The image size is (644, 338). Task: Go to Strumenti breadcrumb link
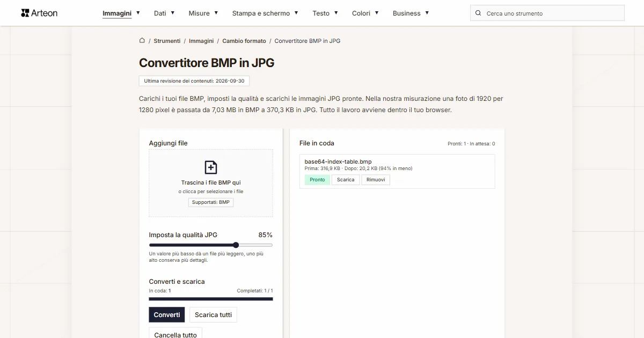(x=167, y=41)
